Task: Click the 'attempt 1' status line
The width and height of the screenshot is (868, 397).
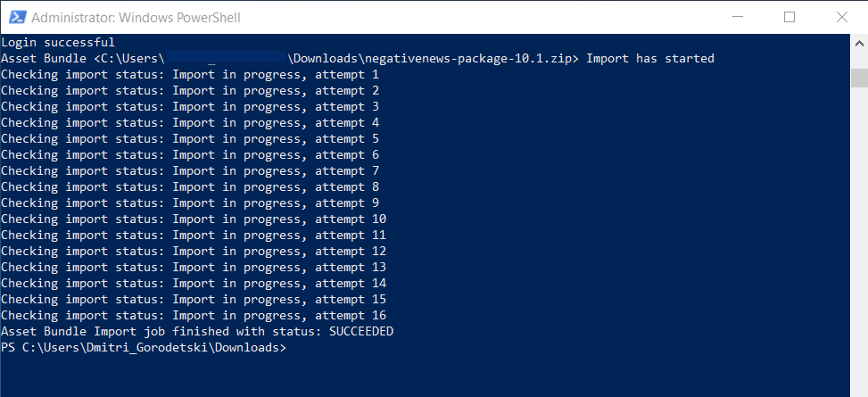Action: click(190, 74)
